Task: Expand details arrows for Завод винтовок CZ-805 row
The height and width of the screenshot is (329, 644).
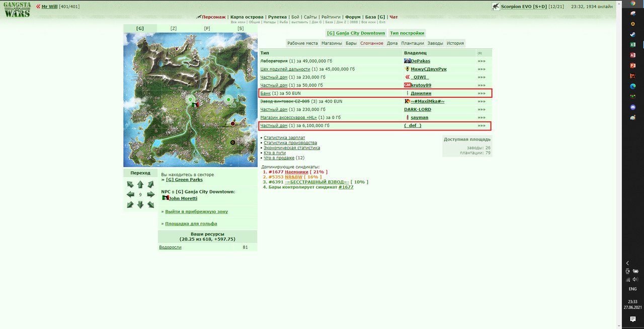Action: [x=481, y=101]
